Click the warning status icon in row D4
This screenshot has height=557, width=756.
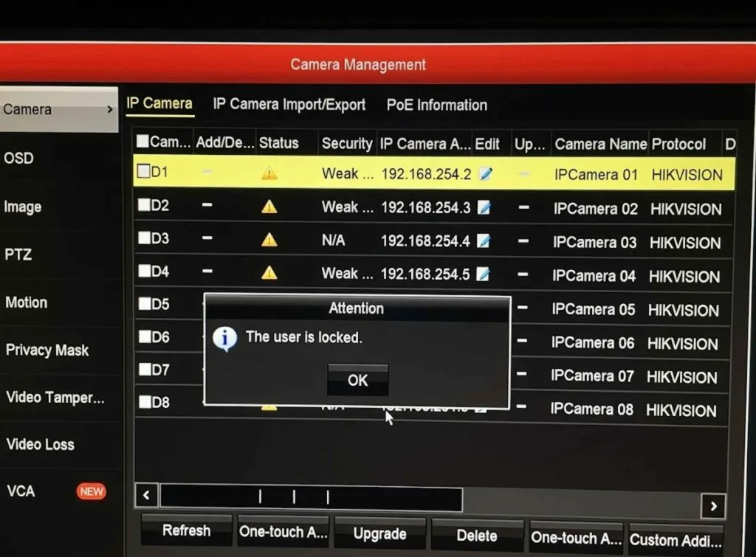click(x=269, y=273)
